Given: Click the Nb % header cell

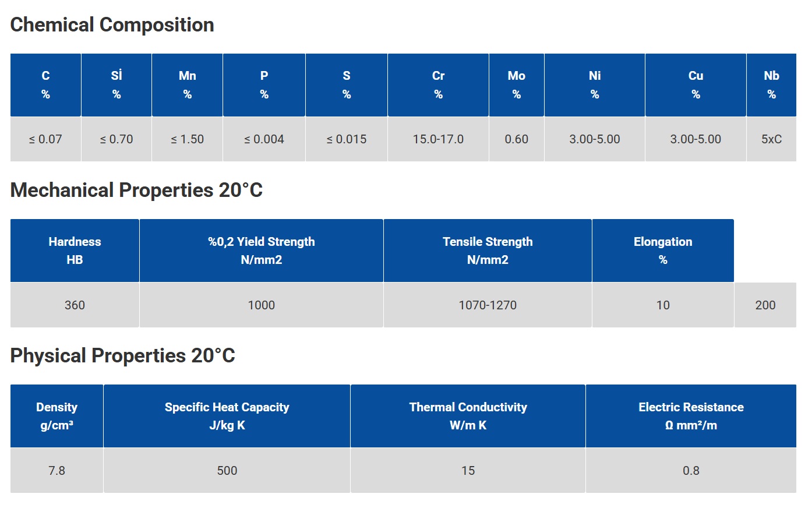Looking at the screenshot, I should click(x=771, y=85).
